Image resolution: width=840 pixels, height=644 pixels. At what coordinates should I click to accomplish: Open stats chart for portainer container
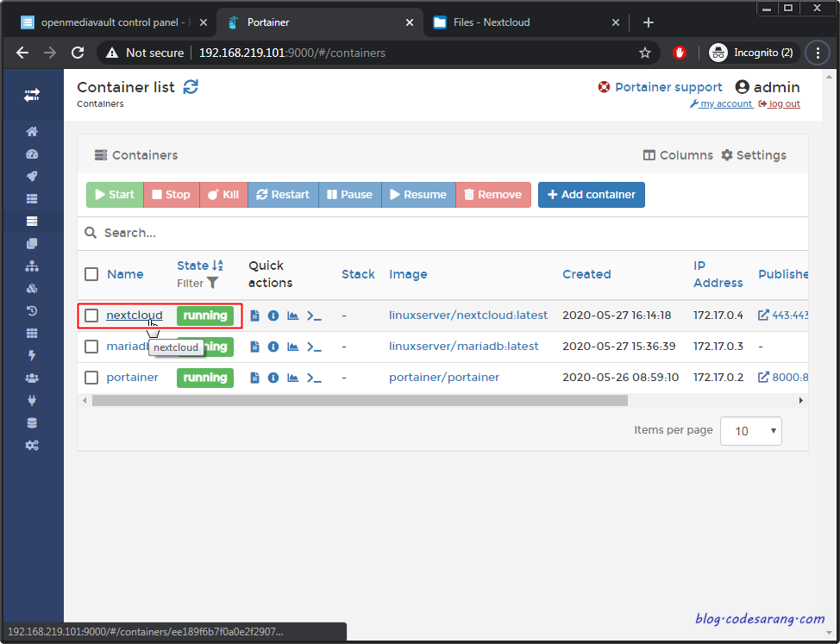tap(292, 378)
